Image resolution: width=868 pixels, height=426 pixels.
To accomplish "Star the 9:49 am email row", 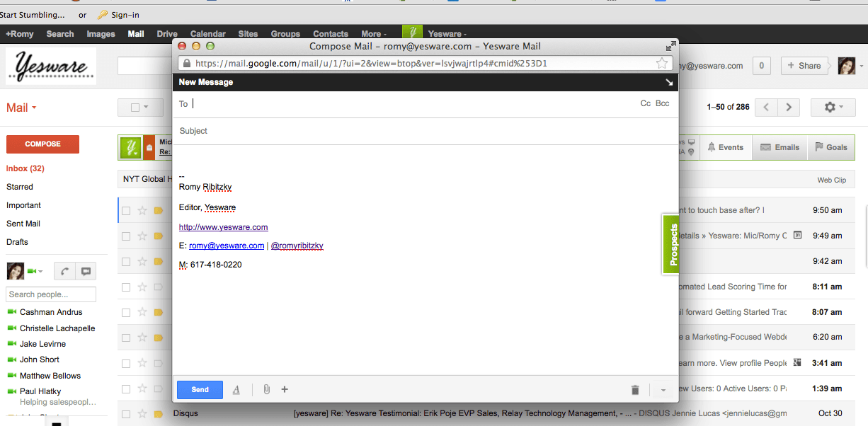I will click(142, 236).
